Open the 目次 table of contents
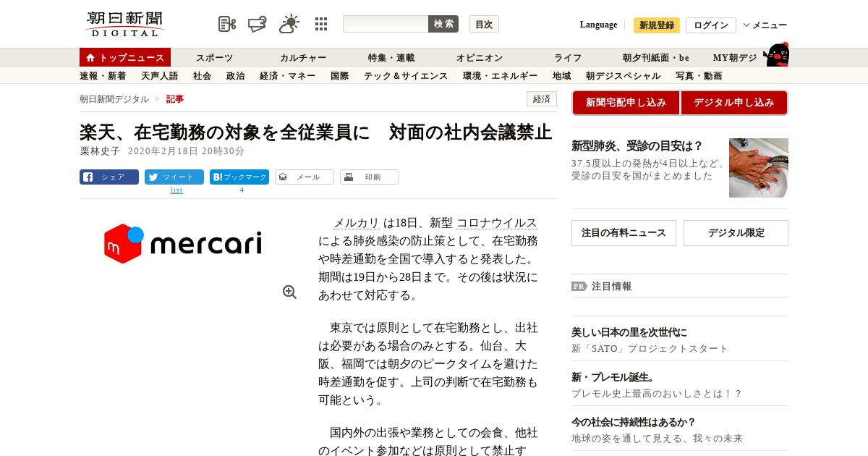This screenshot has height=456, width=868. pos(484,24)
